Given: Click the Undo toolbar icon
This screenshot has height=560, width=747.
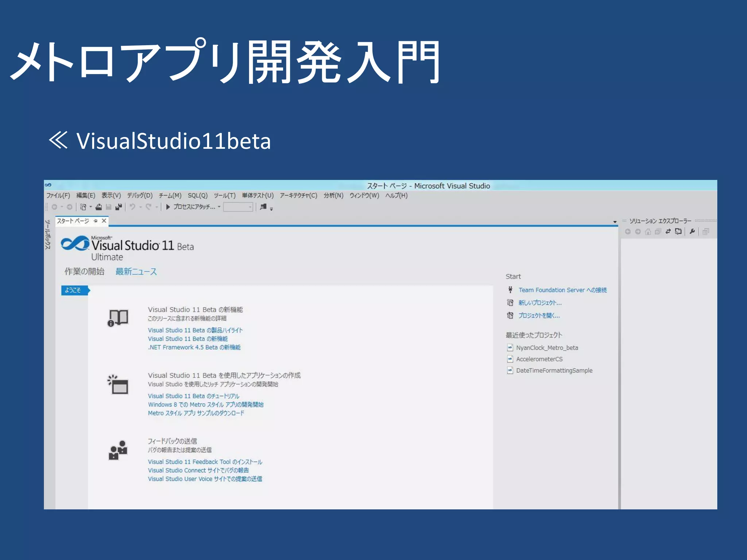Looking at the screenshot, I should pos(132,207).
